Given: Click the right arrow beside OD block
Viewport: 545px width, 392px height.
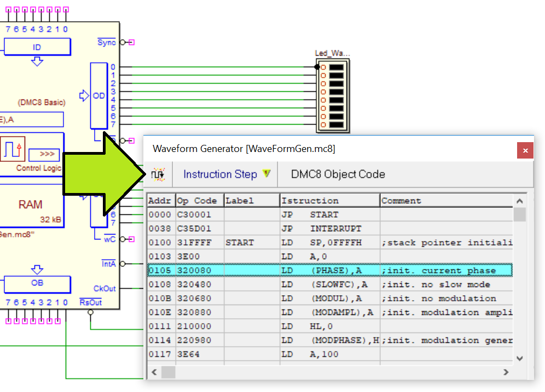Looking at the screenshot, I should pyautogui.click(x=84, y=96).
